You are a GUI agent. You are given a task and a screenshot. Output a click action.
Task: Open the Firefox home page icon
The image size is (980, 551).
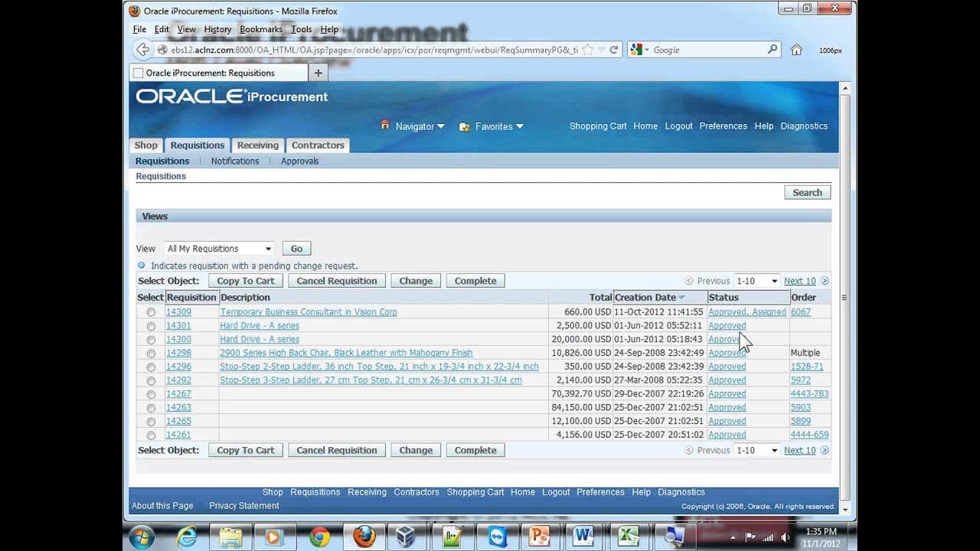coord(796,50)
